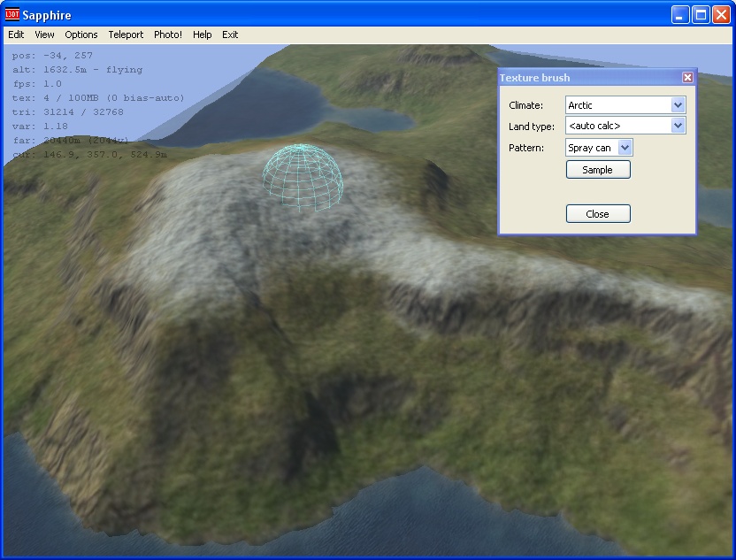Open the Help menu
The width and height of the screenshot is (736, 560).
pos(202,35)
